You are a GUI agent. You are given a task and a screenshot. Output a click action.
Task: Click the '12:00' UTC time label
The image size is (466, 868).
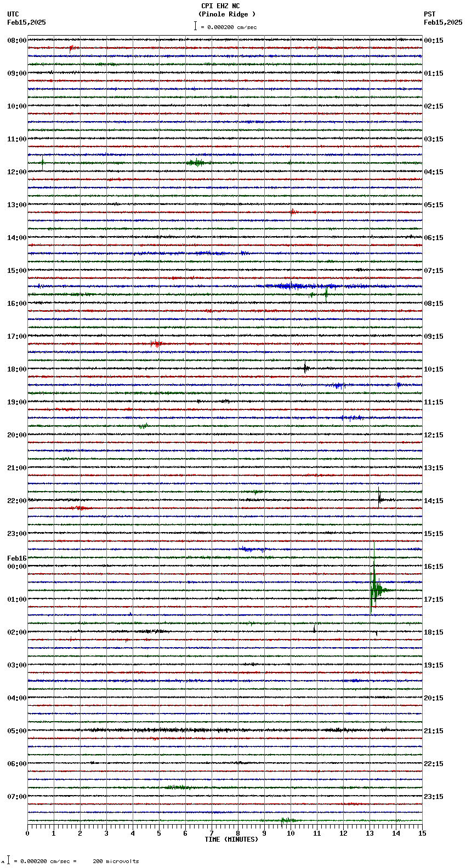pyautogui.click(x=17, y=172)
